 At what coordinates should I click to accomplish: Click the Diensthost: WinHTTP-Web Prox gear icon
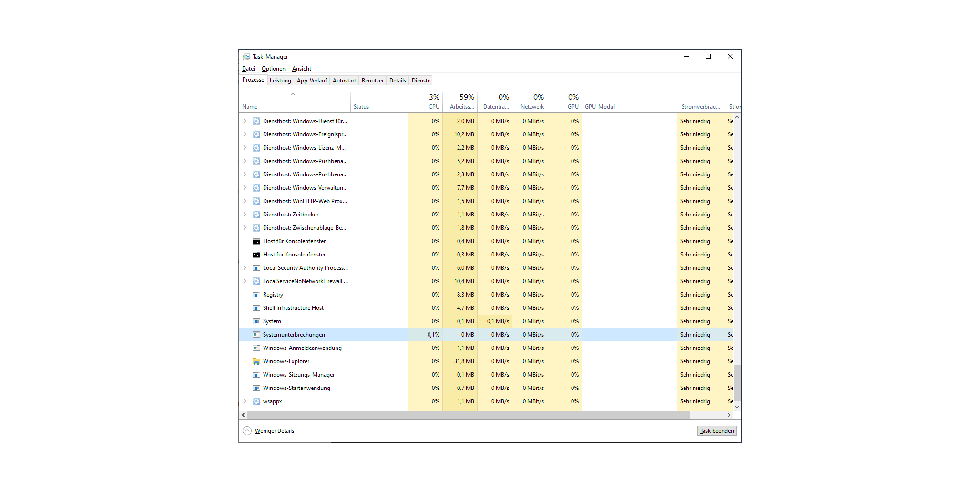(256, 201)
